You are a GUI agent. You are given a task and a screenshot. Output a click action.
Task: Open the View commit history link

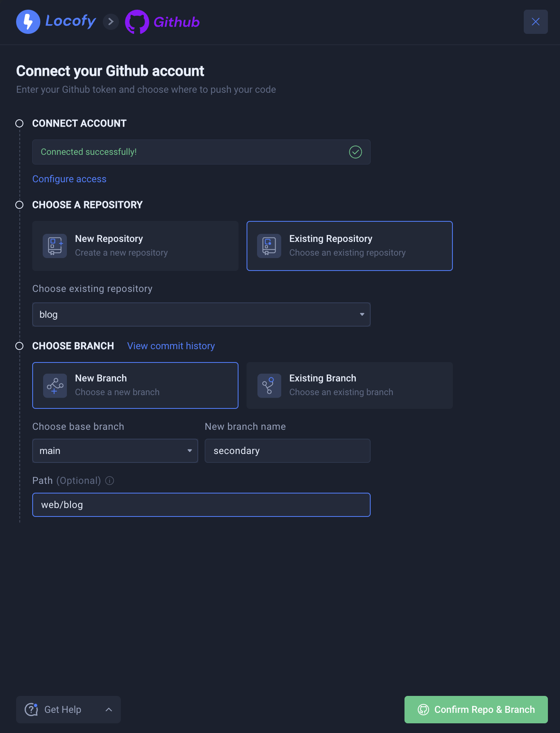(x=171, y=346)
